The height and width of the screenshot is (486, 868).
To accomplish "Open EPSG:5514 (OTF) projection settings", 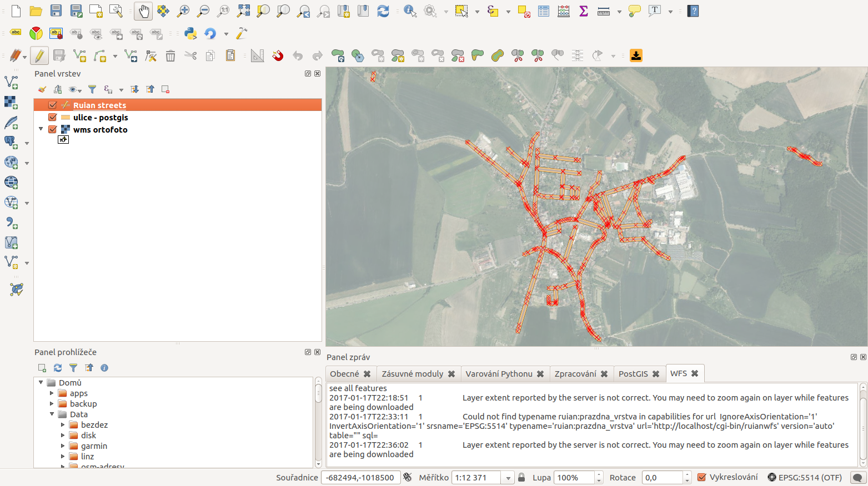I will pos(805,477).
